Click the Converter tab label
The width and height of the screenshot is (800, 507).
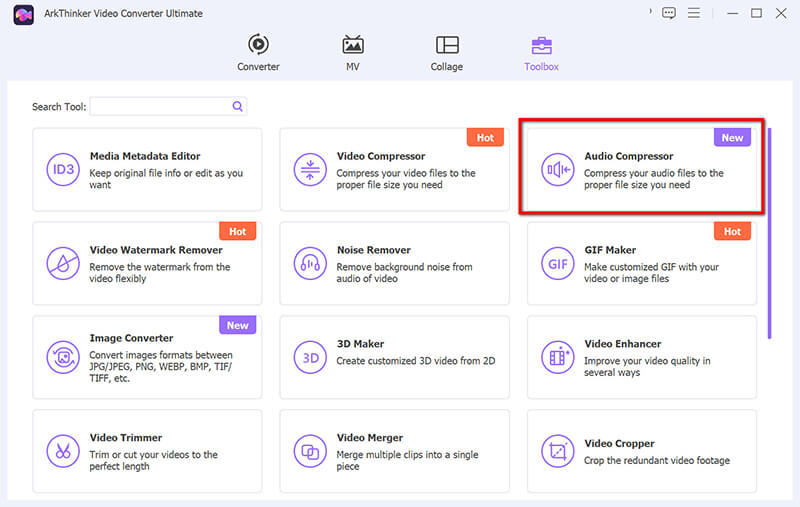coord(258,66)
